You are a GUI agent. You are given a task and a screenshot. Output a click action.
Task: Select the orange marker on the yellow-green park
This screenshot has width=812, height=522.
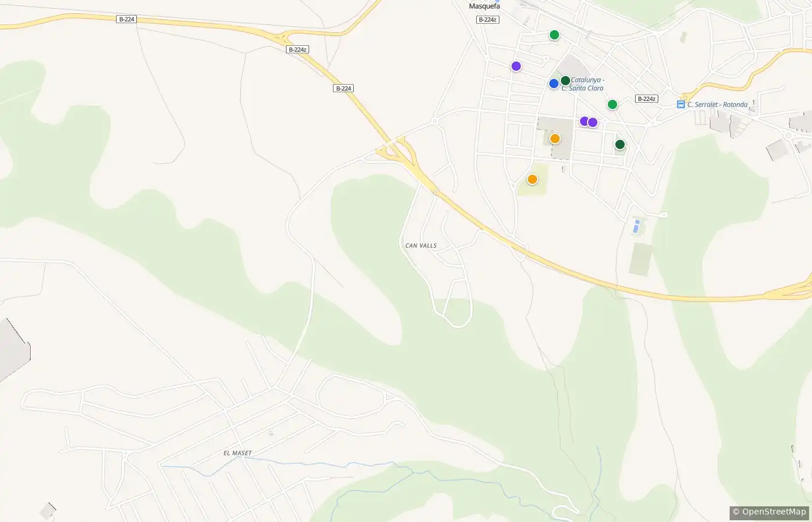(532, 179)
